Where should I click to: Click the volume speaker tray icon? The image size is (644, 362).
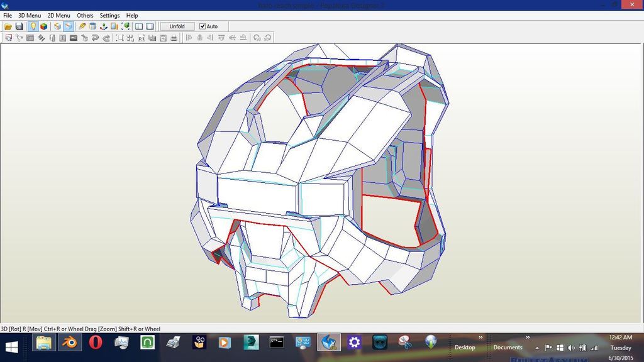(x=571, y=348)
